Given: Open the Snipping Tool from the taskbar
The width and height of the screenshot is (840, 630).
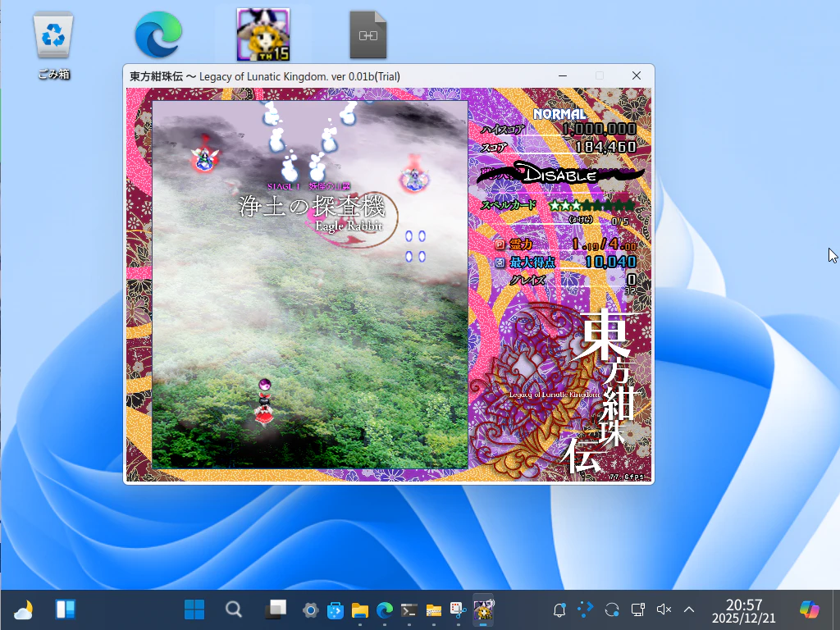Looking at the screenshot, I should [458, 609].
